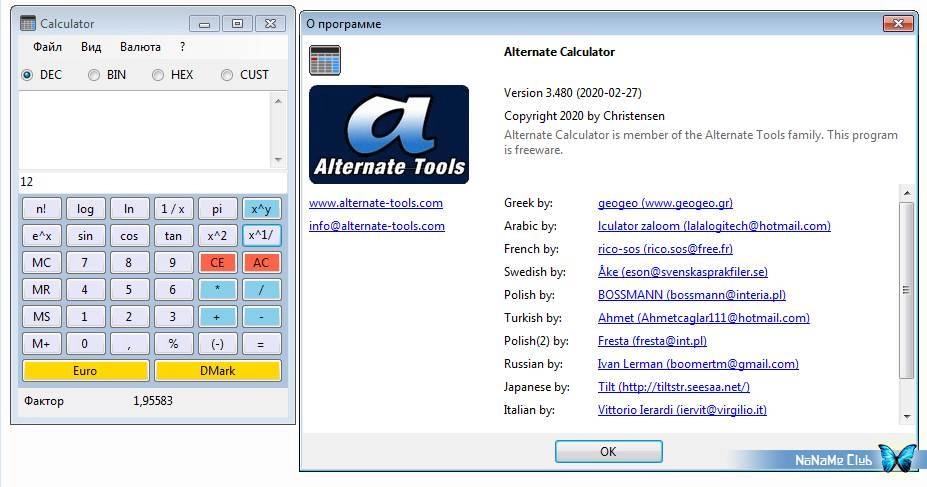This screenshot has height=487, width=927.
Task: Convert with the yellow Euro button
Action: (85, 371)
